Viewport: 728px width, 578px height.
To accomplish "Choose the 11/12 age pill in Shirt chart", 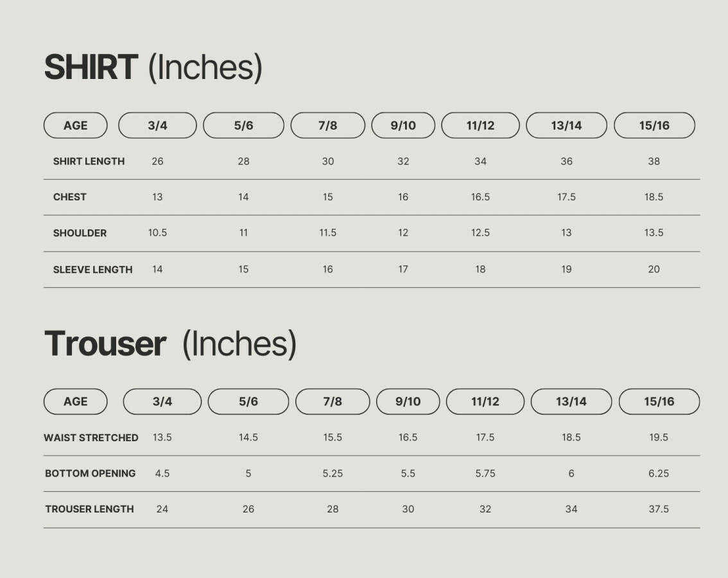I will tap(480, 125).
